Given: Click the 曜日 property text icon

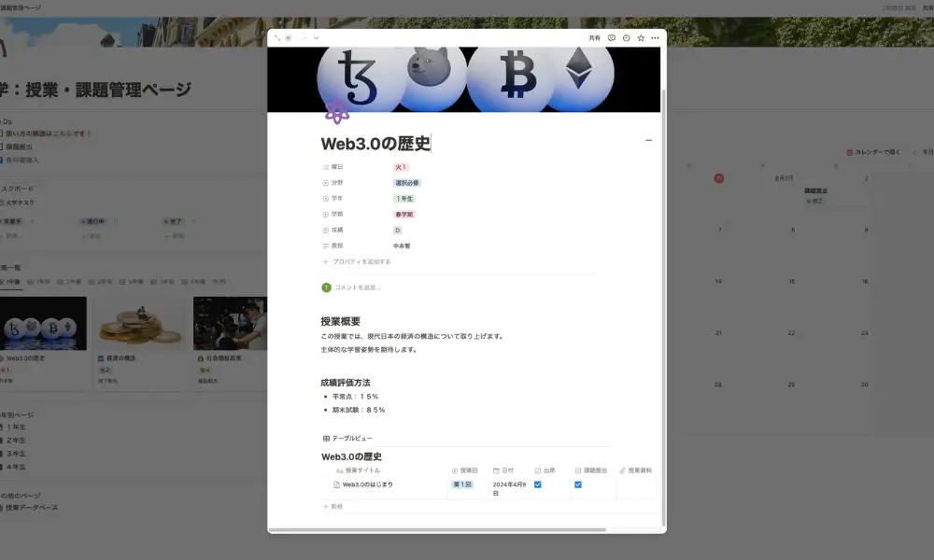Looking at the screenshot, I should pyautogui.click(x=325, y=167).
